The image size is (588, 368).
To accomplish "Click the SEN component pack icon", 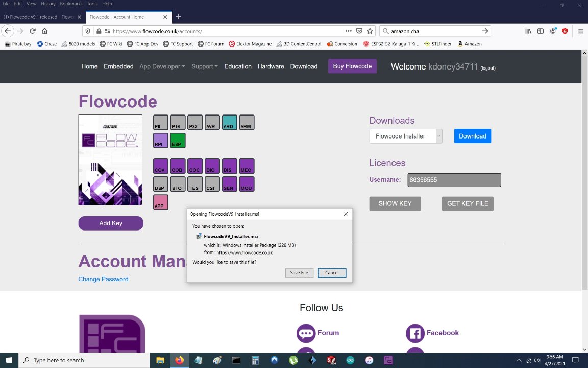I will pos(230,184).
